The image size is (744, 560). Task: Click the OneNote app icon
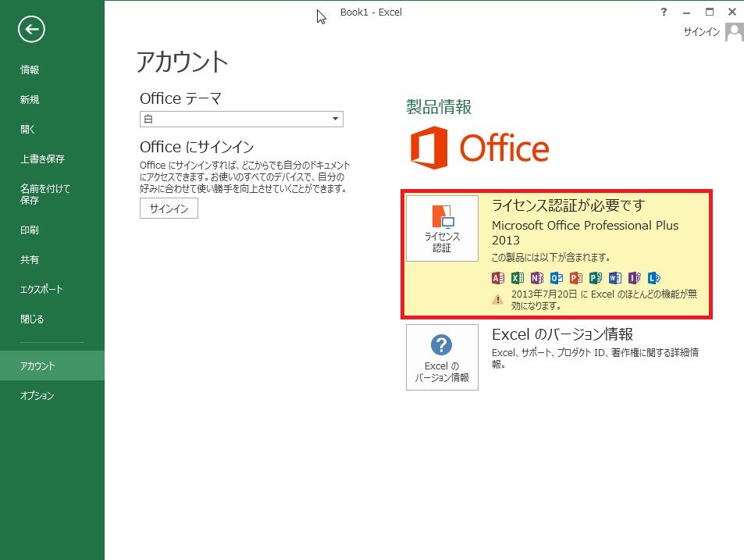536,278
